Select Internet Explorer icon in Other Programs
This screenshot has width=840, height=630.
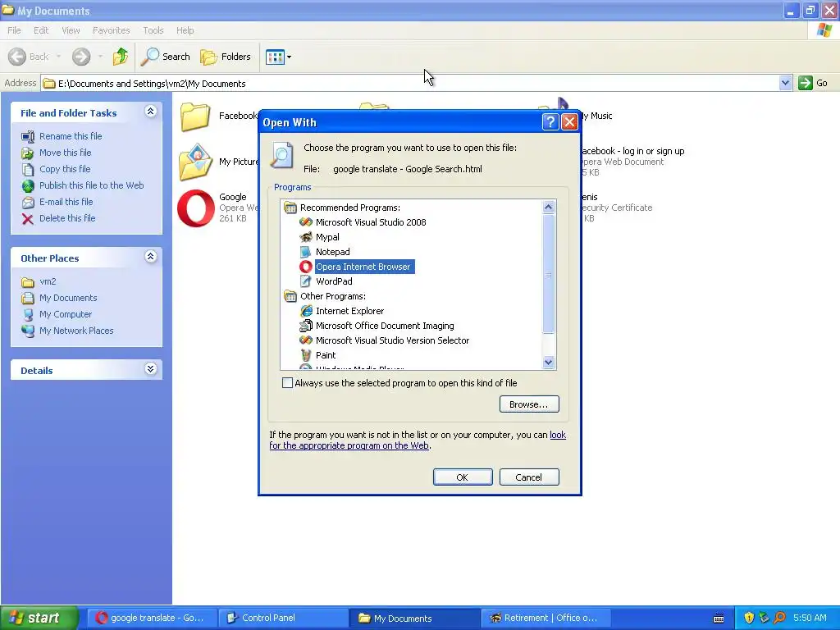[306, 311]
